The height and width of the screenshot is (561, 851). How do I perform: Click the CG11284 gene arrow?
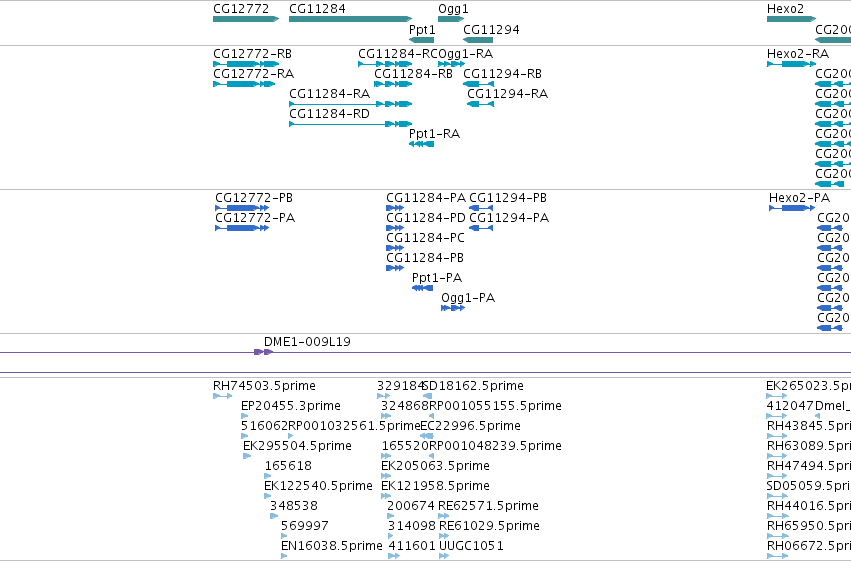tap(351, 19)
